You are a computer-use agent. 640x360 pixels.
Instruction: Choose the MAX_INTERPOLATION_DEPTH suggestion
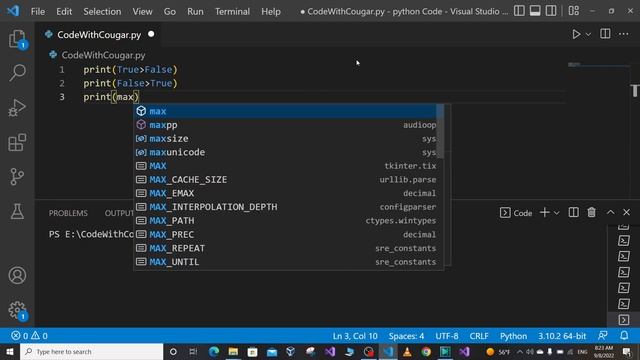pos(285,207)
